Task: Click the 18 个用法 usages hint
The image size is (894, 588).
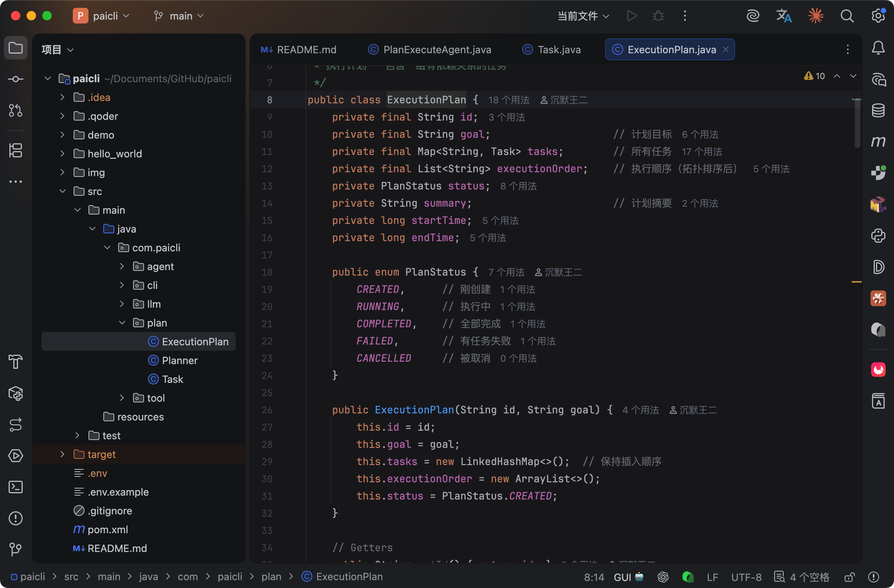Action: pos(508,100)
